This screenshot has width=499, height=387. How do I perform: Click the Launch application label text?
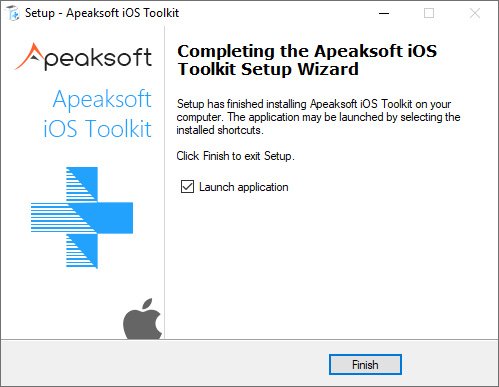243,187
